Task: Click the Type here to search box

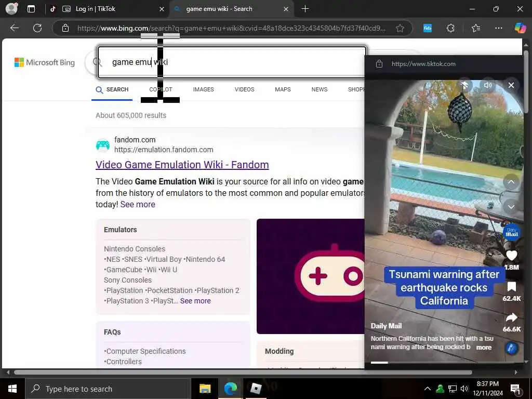Action: point(108,389)
